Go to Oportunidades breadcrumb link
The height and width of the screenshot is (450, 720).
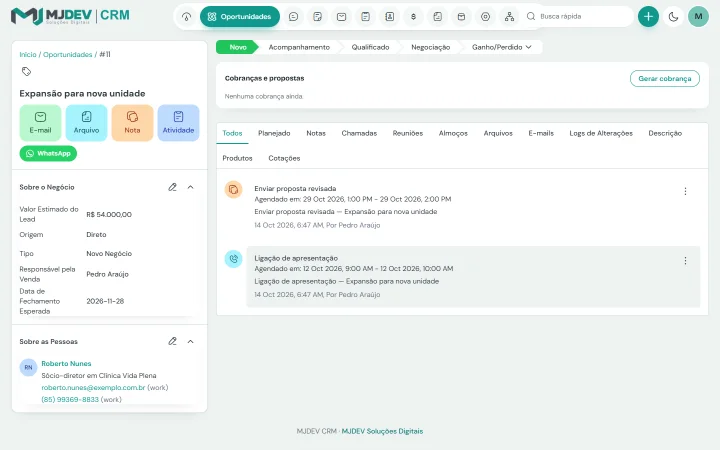tap(68, 54)
